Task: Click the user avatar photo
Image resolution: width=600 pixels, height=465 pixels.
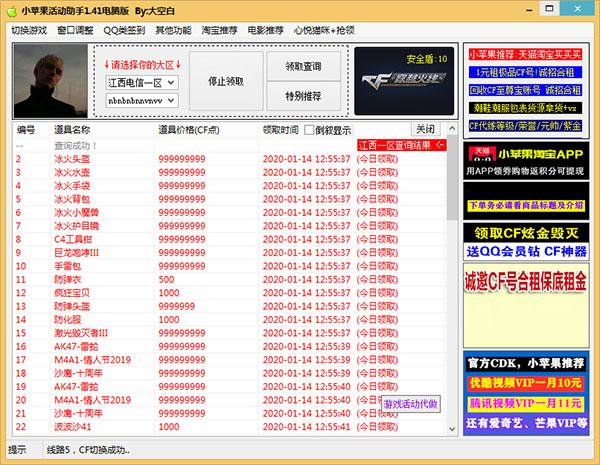Action: [51, 81]
